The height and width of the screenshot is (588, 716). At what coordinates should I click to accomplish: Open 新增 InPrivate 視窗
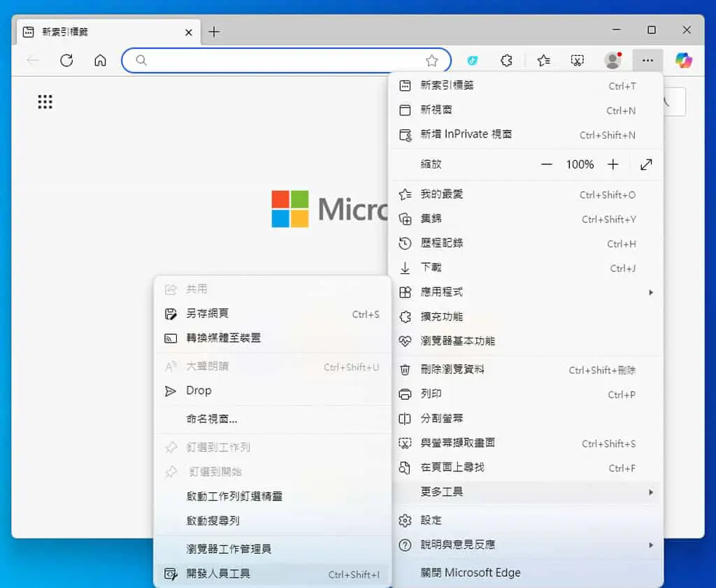(526, 135)
